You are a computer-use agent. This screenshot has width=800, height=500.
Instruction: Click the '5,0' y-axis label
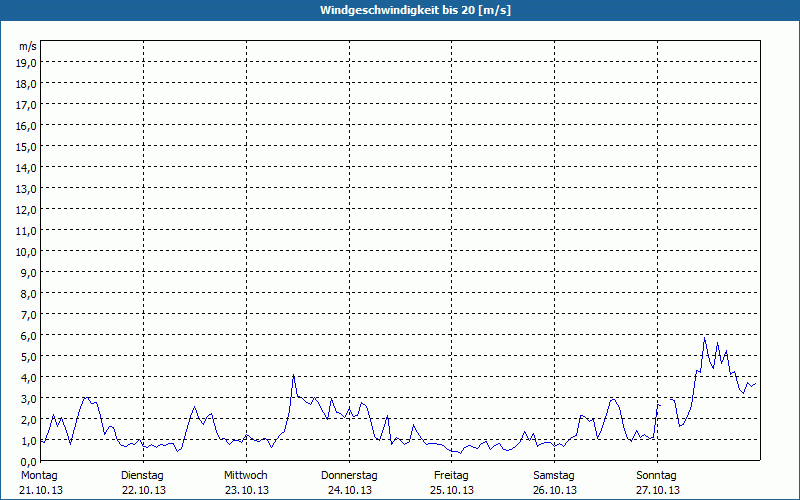point(28,357)
